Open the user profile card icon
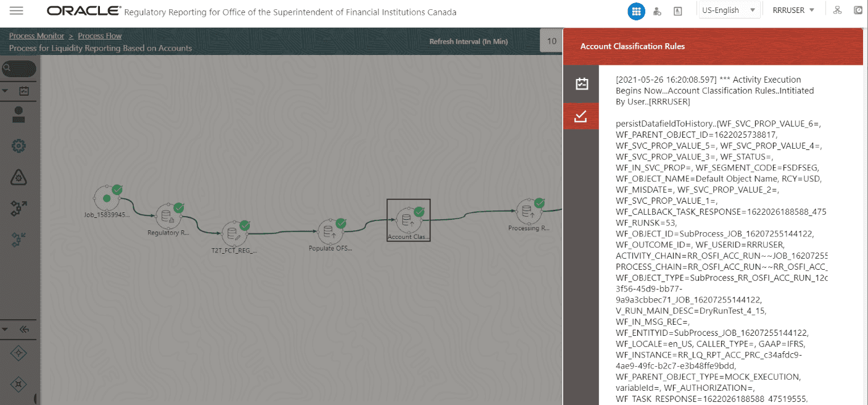Screen dimensions: 868x405 [x=677, y=11]
